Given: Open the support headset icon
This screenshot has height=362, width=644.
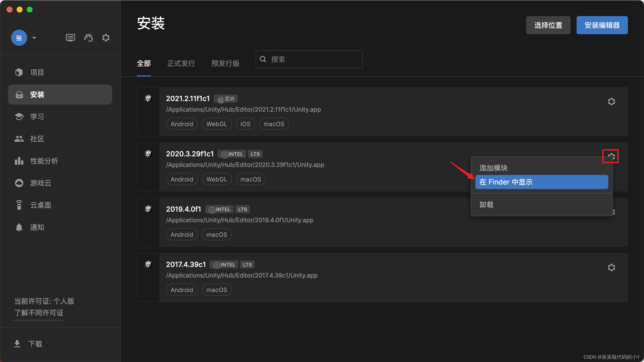Looking at the screenshot, I should (88, 38).
